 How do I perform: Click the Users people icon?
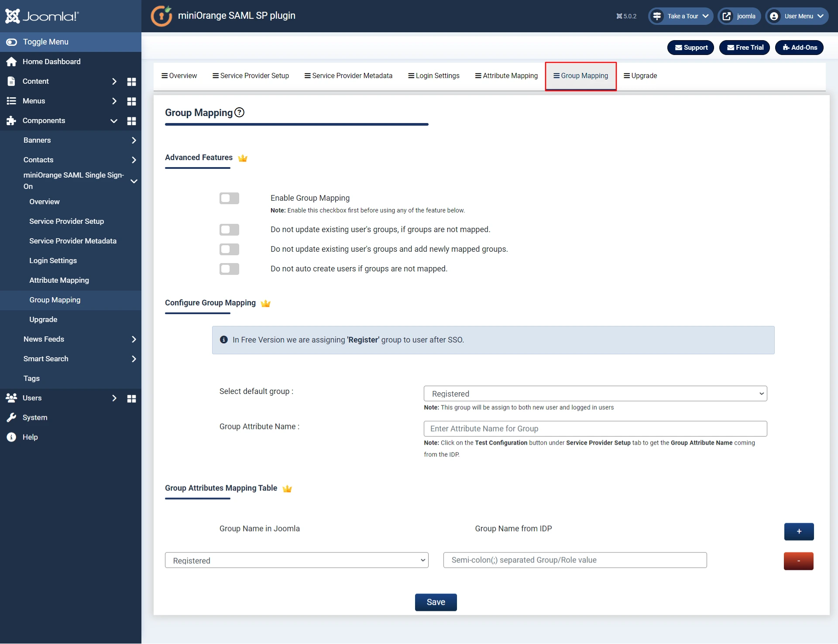coord(11,398)
